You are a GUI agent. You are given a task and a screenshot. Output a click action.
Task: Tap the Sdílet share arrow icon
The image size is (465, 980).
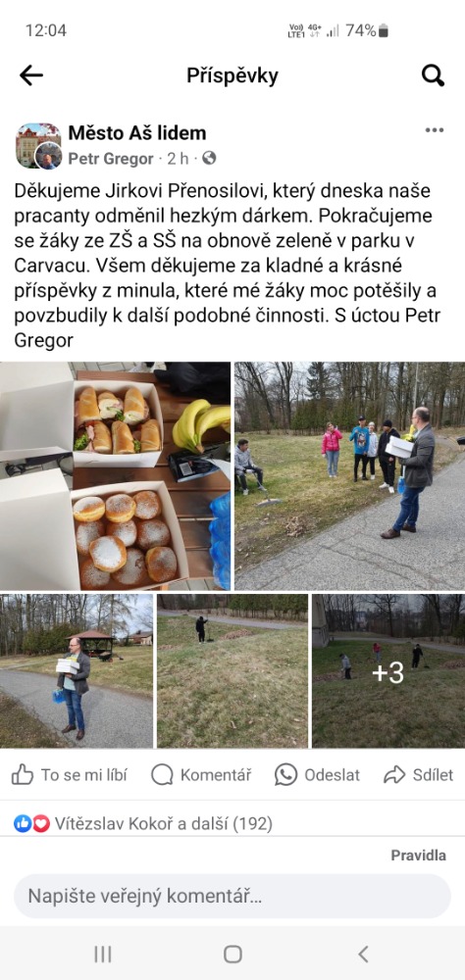coord(394,775)
